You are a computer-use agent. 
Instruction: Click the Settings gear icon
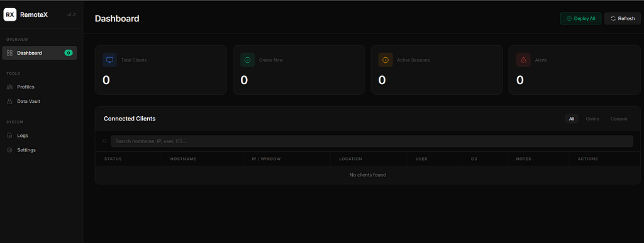click(x=10, y=150)
